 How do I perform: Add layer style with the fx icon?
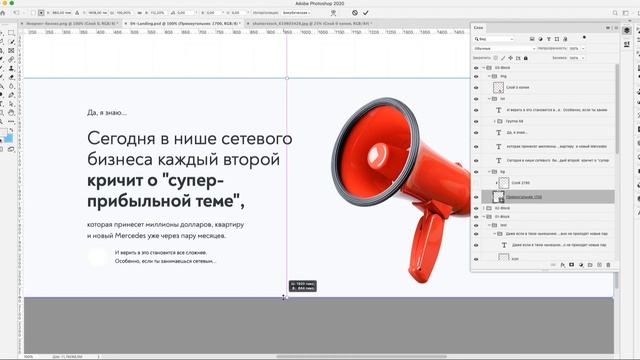[x=563, y=265]
